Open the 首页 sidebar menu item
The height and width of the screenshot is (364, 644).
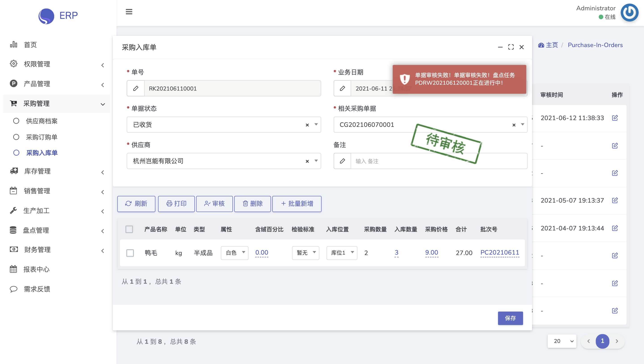click(x=30, y=45)
